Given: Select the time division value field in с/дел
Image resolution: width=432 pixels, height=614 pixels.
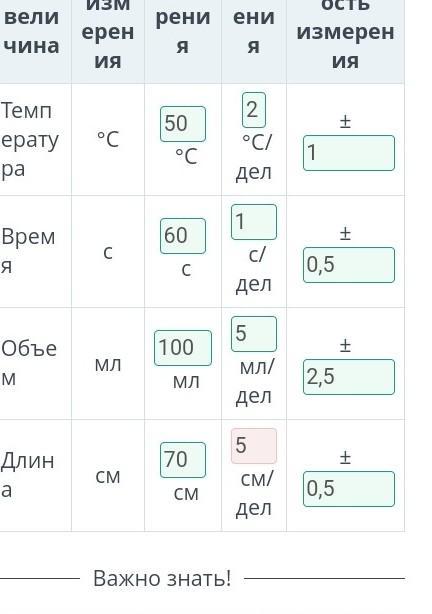Looking at the screenshot, I should point(254,222).
